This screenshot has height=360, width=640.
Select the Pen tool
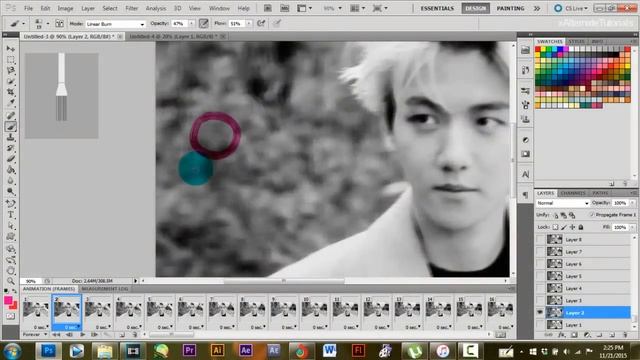click(11, 203)
